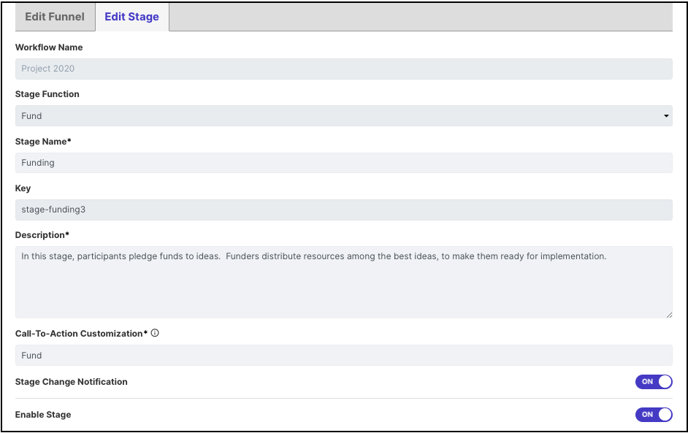Click the Call-To-Action Customization label
The height and width of the screenshot is (433, 688).
(x=81, y=333)
